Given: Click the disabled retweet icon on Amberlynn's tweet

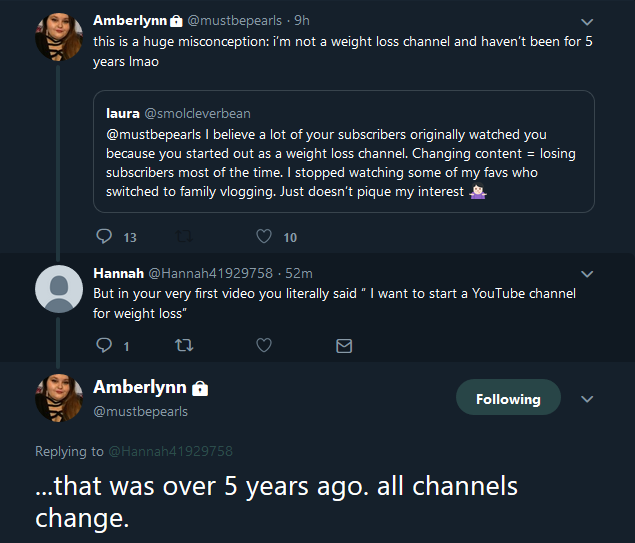Looking at the screenshot, I should click(x=184, y=236).
